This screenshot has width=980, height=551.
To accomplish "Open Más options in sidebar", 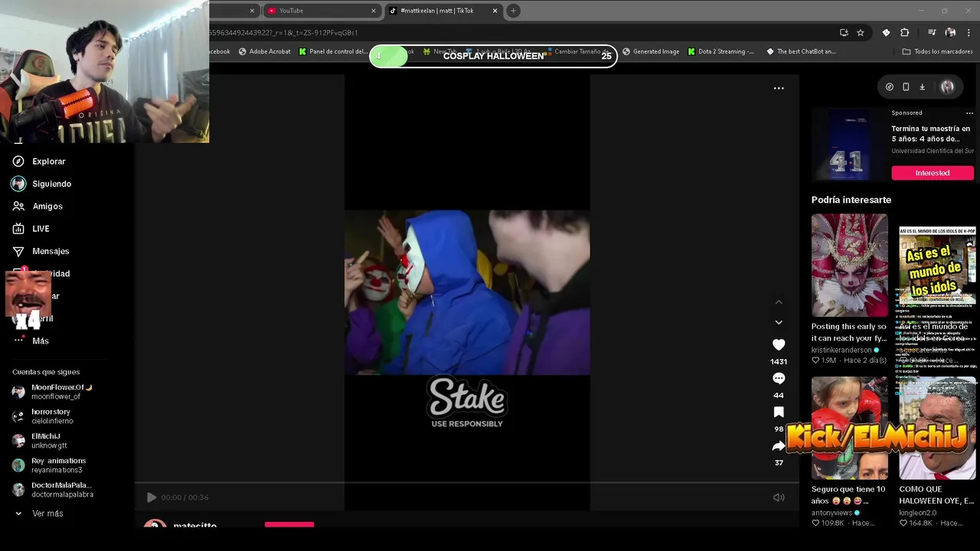I will (31, 341).
